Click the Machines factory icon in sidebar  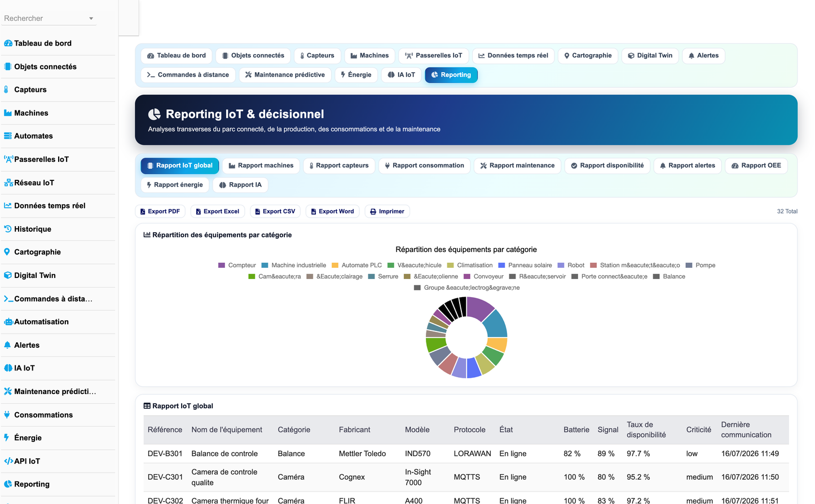click(8, 113)
